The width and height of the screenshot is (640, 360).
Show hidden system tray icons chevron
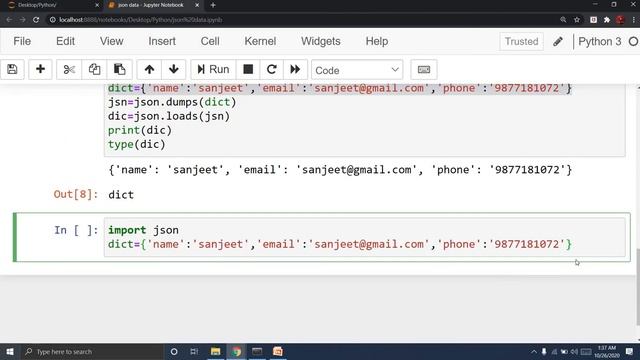[x=534, y=352]
